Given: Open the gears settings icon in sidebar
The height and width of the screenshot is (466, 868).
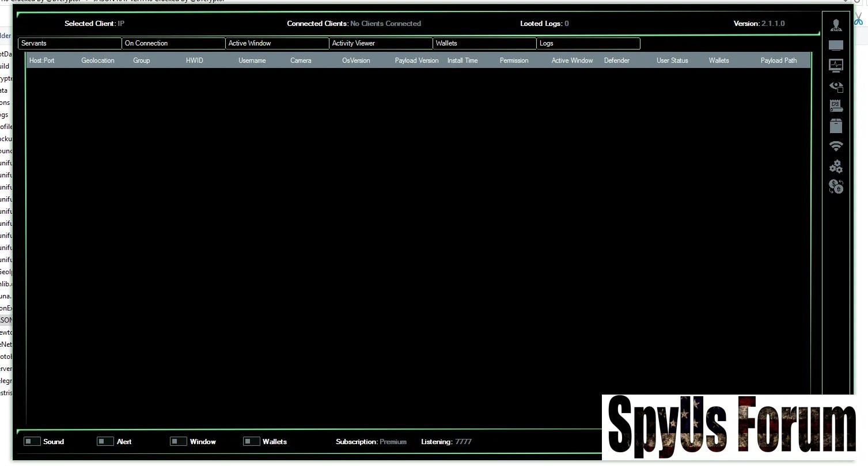Looking at the screenshot, I should tap(836, 166).
